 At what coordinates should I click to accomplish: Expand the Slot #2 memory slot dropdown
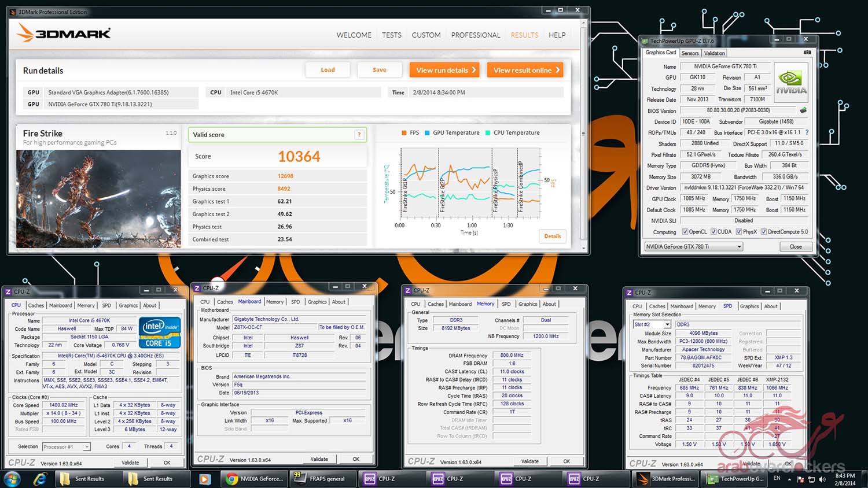652,324
